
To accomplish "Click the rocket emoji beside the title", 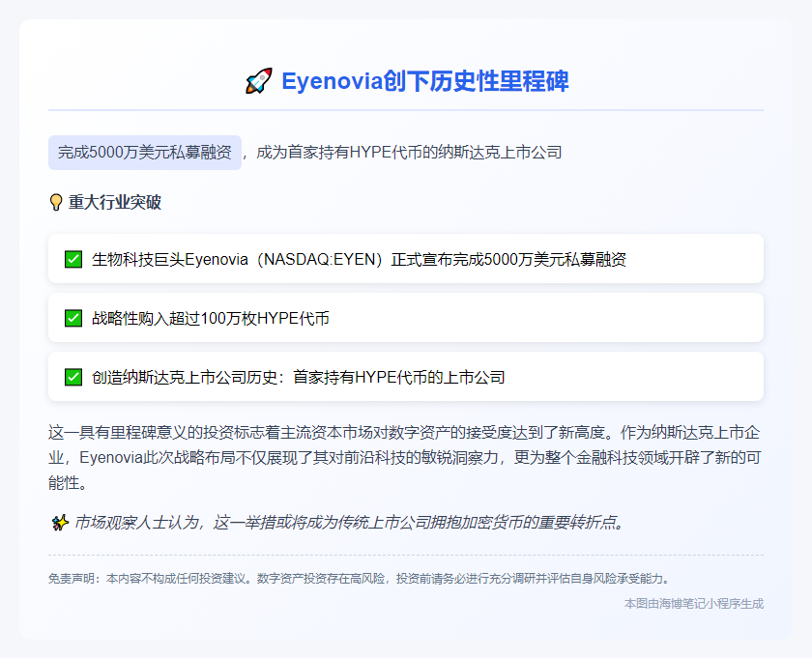I will point(258,81).
